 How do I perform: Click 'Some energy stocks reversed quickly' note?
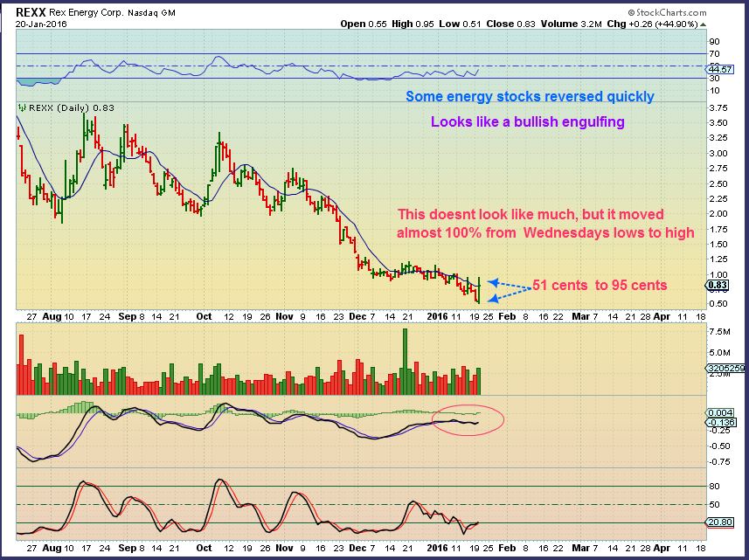530,96
